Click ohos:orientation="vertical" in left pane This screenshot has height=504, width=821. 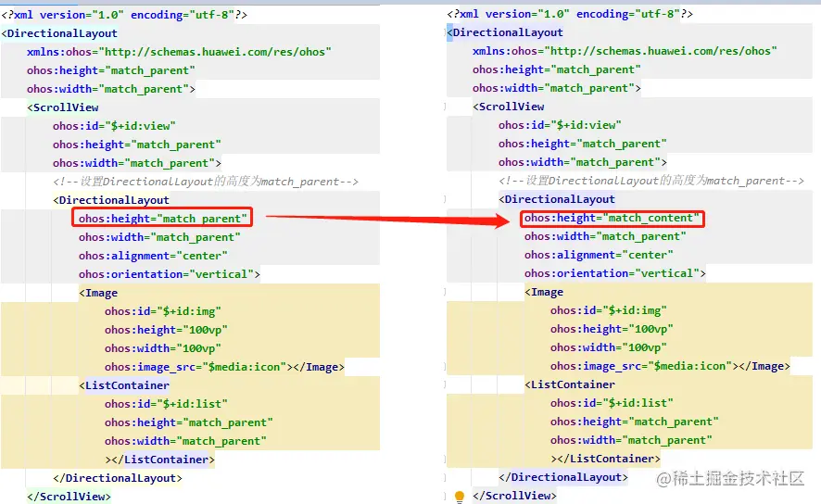pos(170,274)
